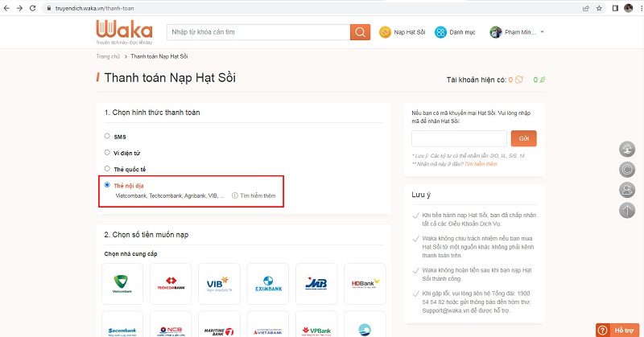The width and height of the screenshot is (644, 337).
Task: Choose Thẻ quốc tế radio option
Action: [108, 169]
